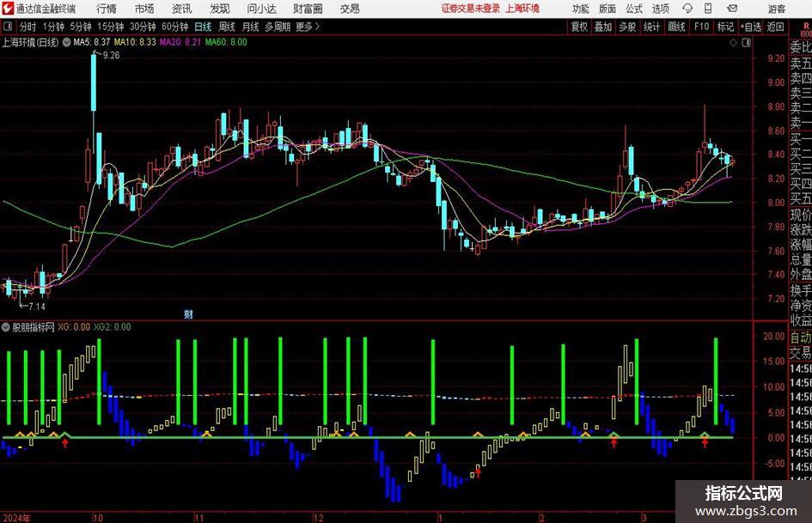Expand the 更多 periods chevron
812x523 pixels.
pos(308,27)
